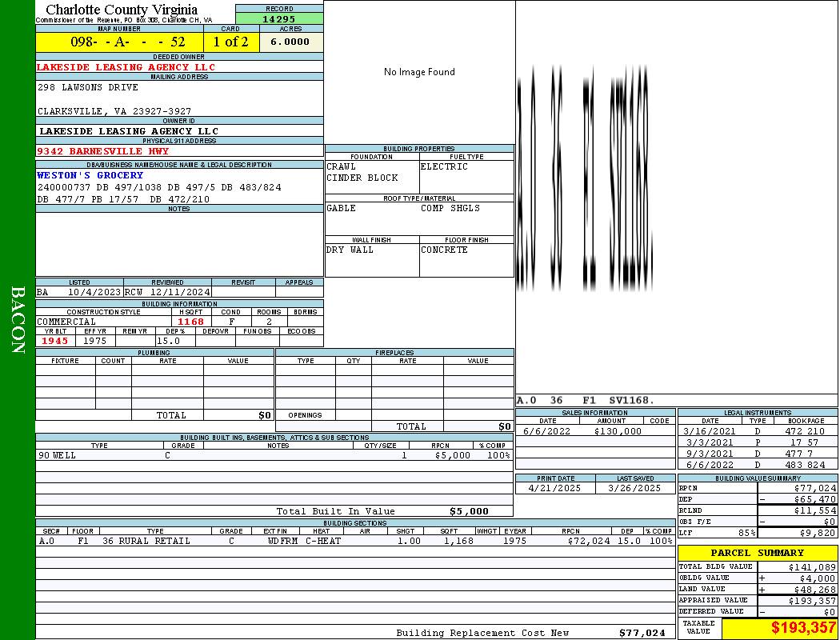Click the 3/16/2021 legal instrument row

(756, 431)
